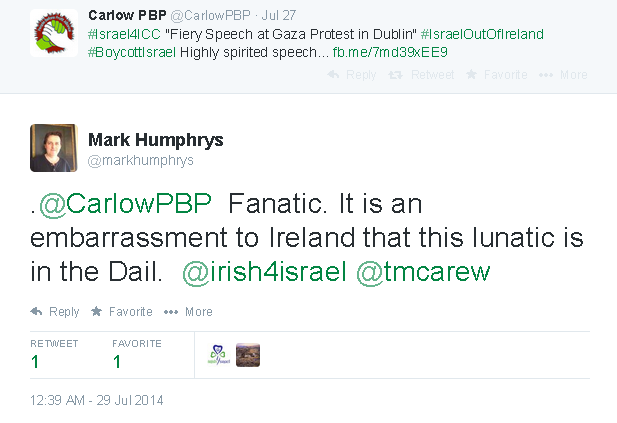The image size is (617, 423).
Task: Click the Carlow PBP profile avatar
Action: 54,33
